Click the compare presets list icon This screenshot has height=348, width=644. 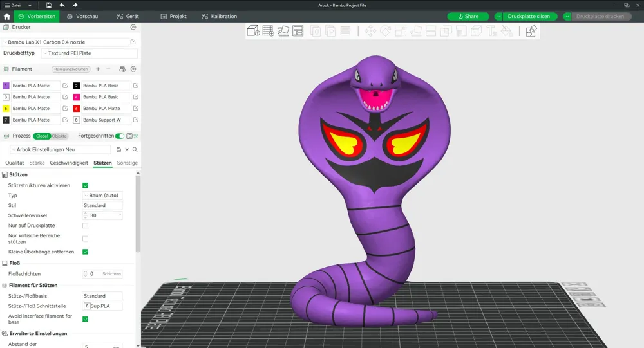[x=131, y=136]
